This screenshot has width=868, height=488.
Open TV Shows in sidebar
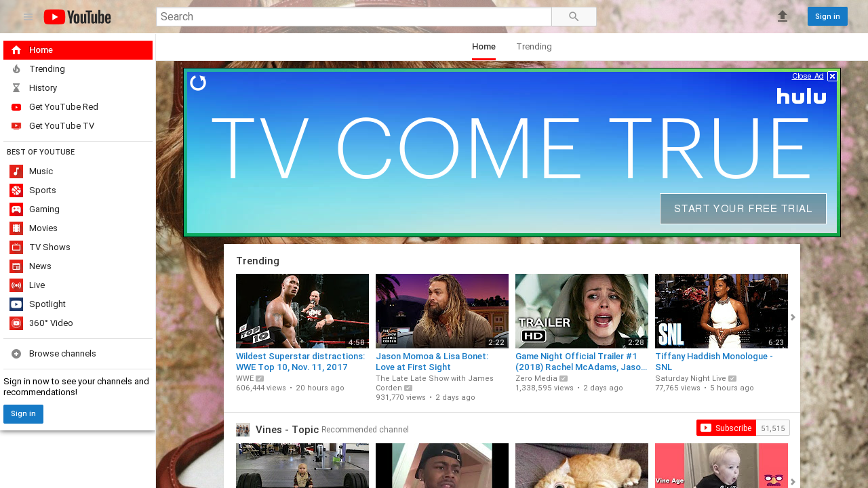tap(78, 247)
